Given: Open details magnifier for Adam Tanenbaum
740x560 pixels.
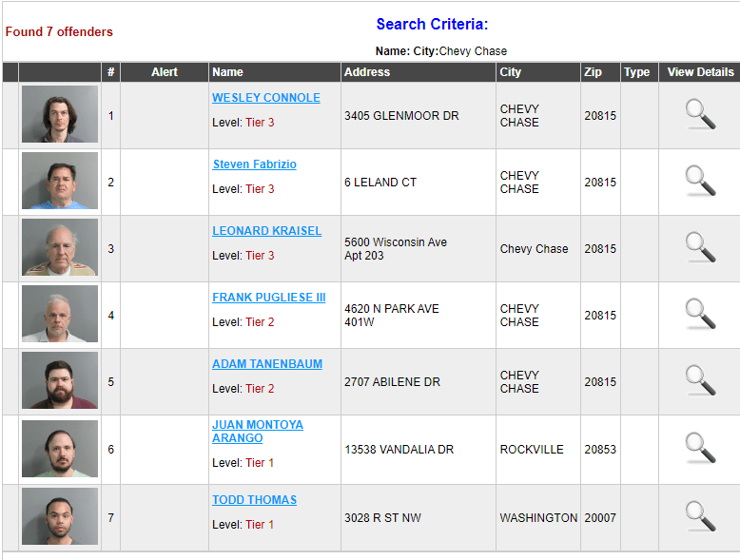Looking at the screenshot, I should click(x=700, y=380).
